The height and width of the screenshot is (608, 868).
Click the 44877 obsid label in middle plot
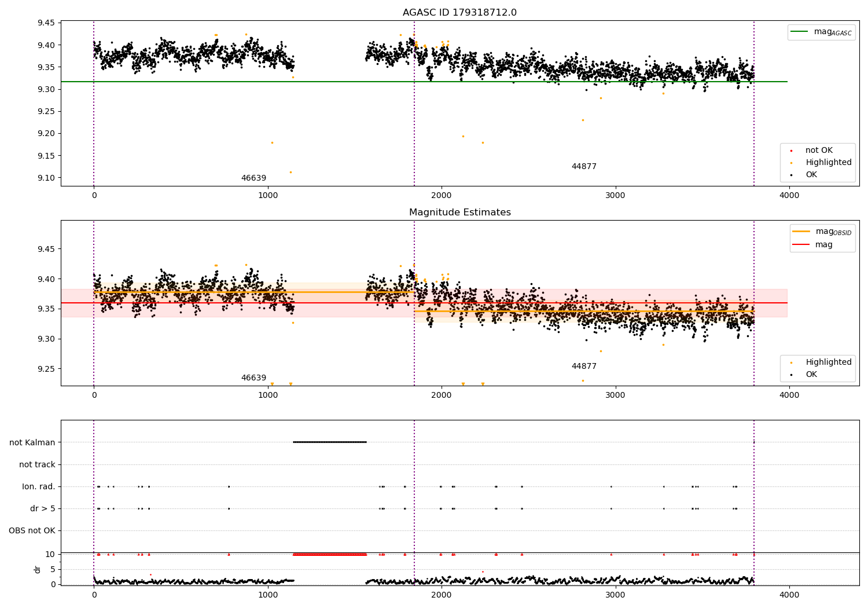[584, 367]
